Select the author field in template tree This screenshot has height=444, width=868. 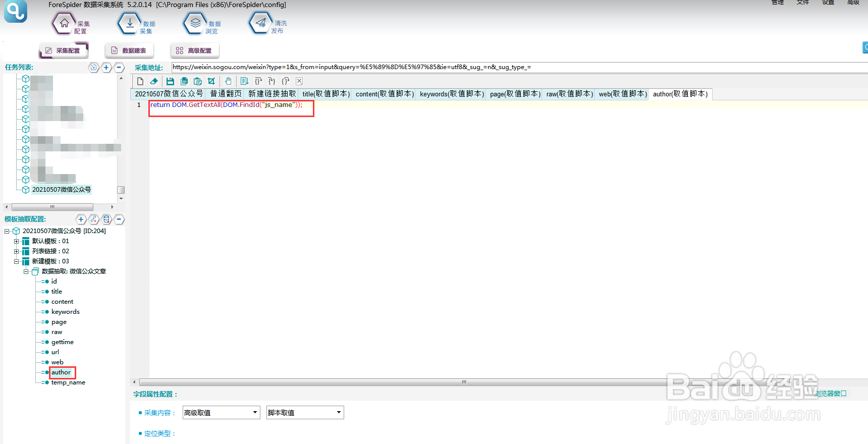(x=61, y=372)
